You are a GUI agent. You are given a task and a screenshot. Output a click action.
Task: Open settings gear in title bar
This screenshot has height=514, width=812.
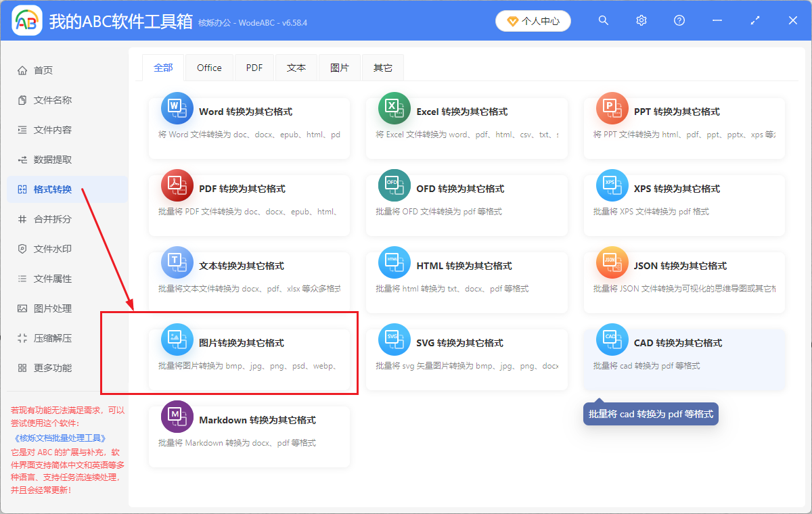(641, 21)
